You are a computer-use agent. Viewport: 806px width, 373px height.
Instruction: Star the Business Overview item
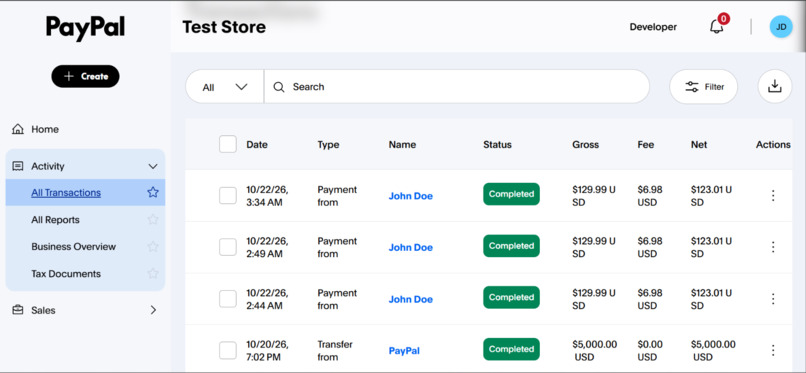153,247
